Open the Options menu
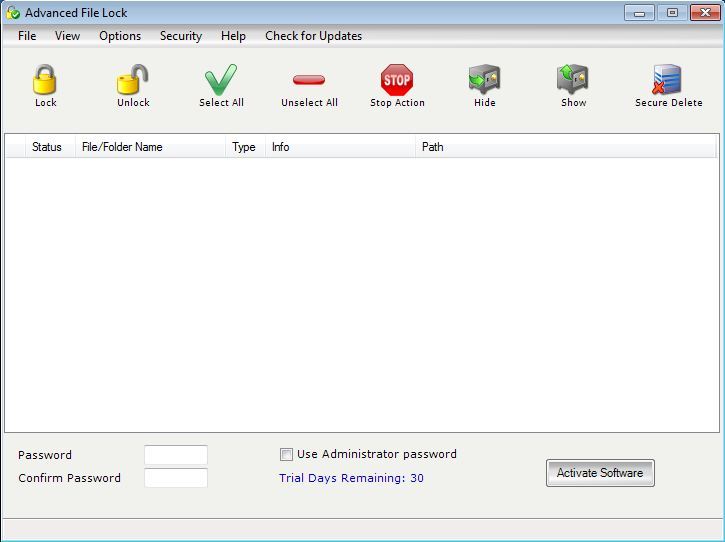 (x=120, y=36)
